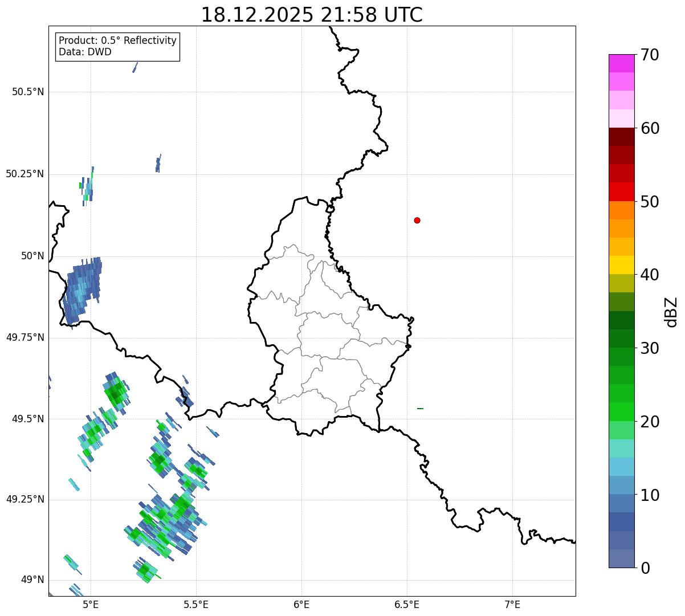Click the magenta top colorbar segment
Viewport: 685px width, 616px height.
(621, 63)
